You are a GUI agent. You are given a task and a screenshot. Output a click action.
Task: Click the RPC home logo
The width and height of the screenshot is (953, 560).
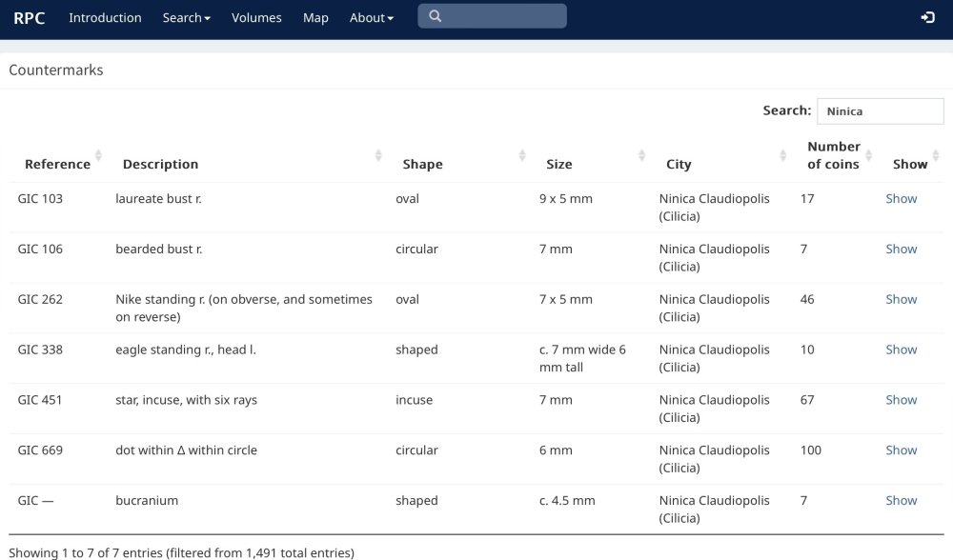[30, 17]
